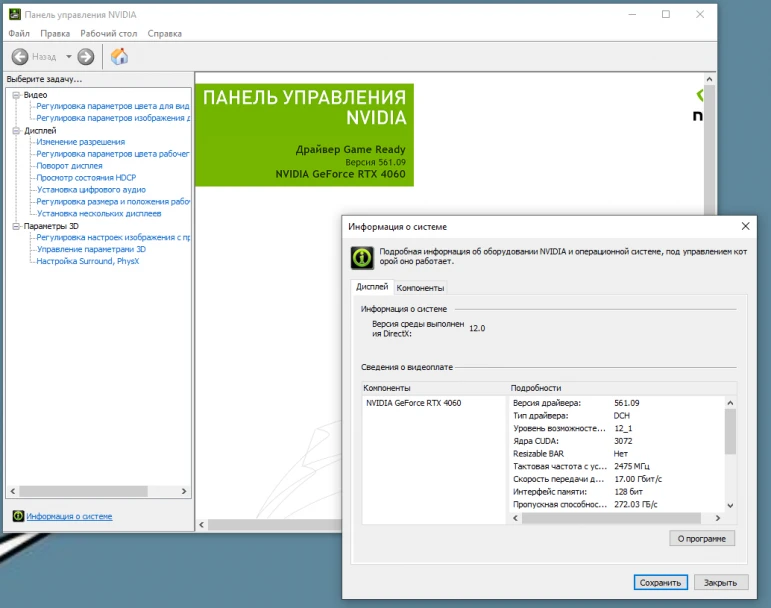Collapse the Дисплей tree section
The height and width of the screenshot is (608, 771).
pyautogui.click(x=16, y=130)
